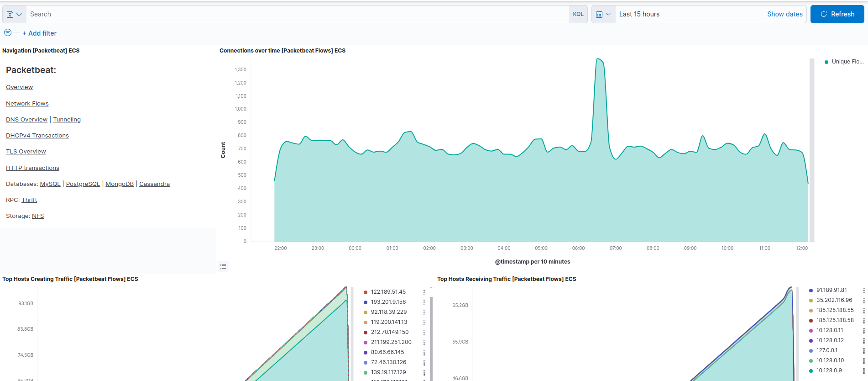The width and height of the screenshot is (868, 381).
Task: Click the 127.0.0.1 legend entry
Action: tap(826, 350)
